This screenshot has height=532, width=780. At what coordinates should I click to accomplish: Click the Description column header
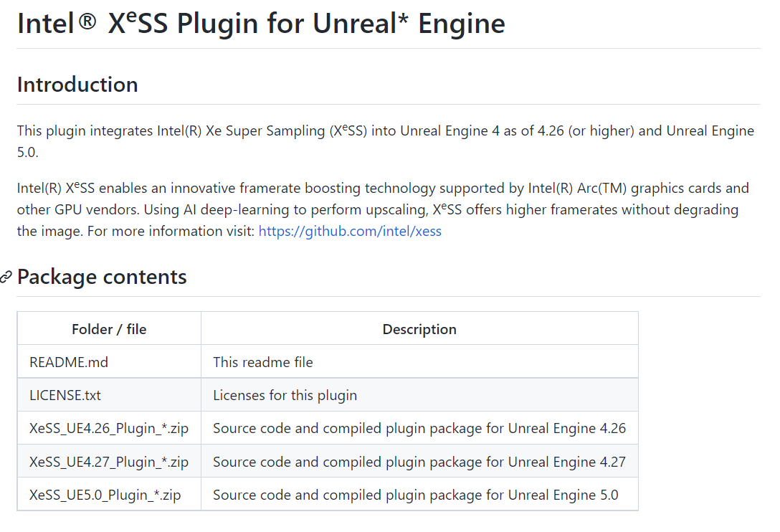tap(419, 329)
